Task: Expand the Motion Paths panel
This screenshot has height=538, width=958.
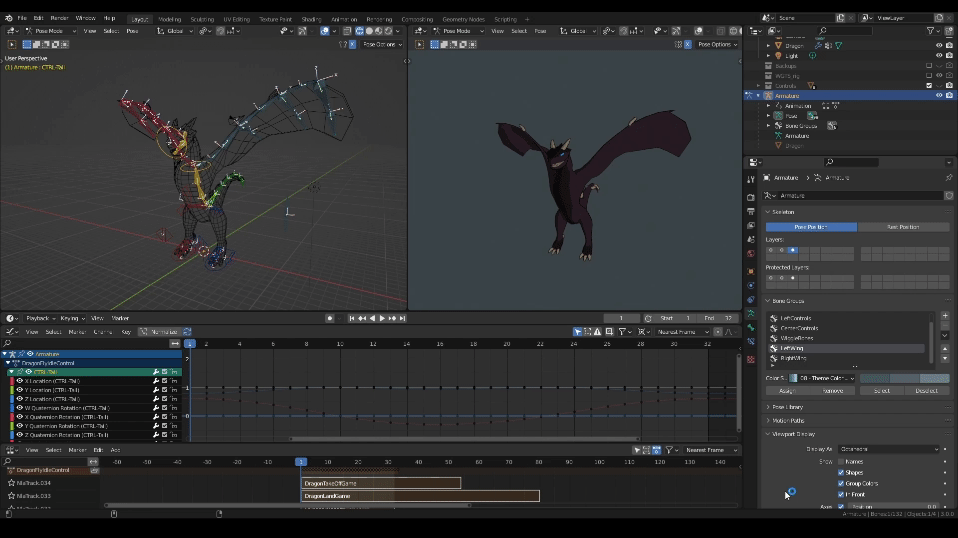Action: [788, 421]
